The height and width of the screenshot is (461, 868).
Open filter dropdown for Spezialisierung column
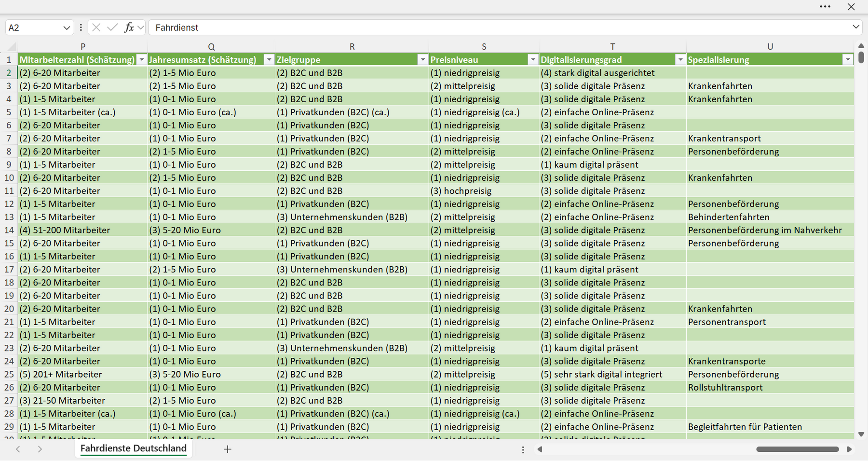(848, 60)
